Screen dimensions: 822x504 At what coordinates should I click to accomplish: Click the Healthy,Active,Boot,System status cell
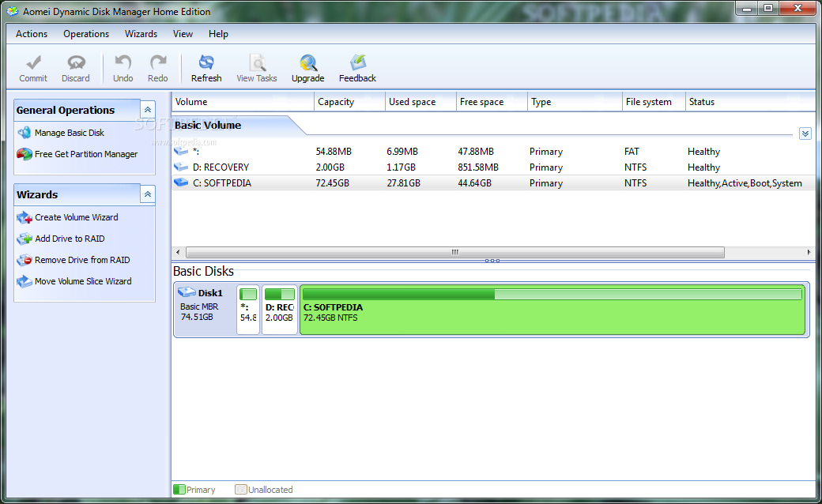[x=745, y=182]
